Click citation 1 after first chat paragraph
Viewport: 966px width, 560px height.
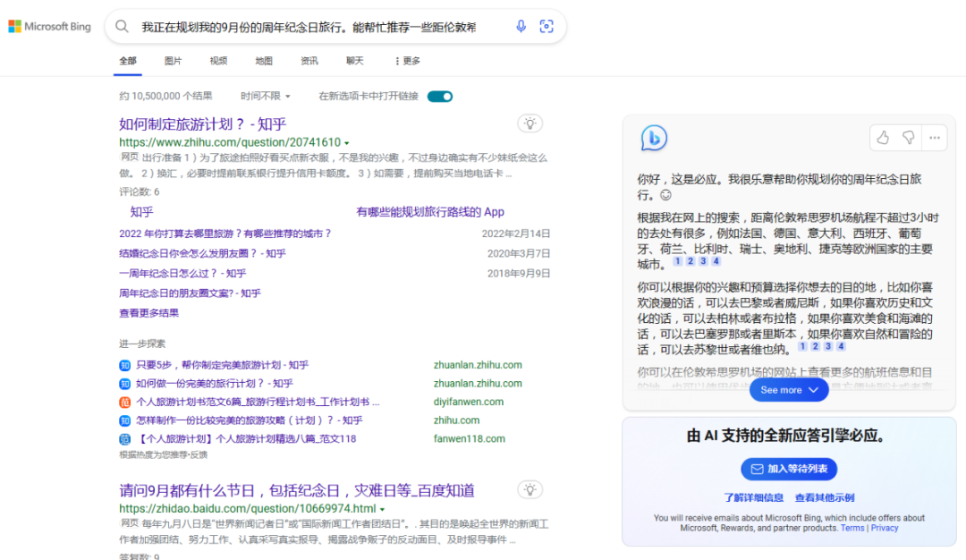(677, 261)
